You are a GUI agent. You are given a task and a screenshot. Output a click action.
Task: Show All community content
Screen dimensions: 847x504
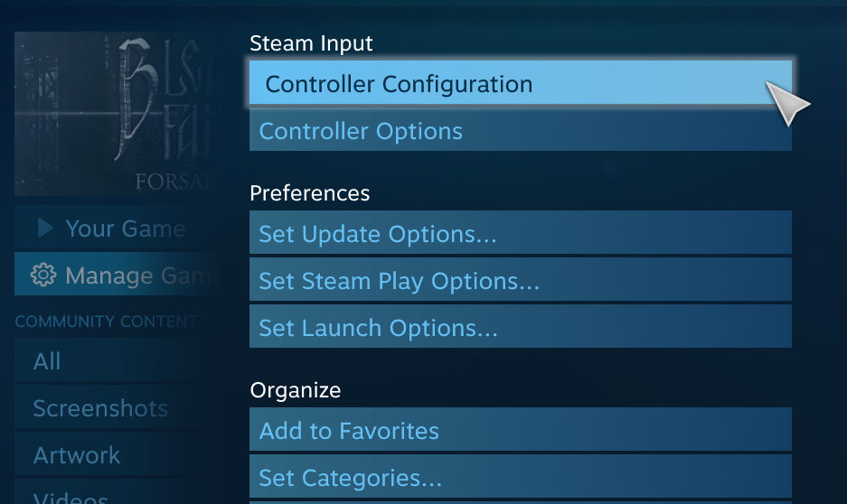(x=47, y=361)
